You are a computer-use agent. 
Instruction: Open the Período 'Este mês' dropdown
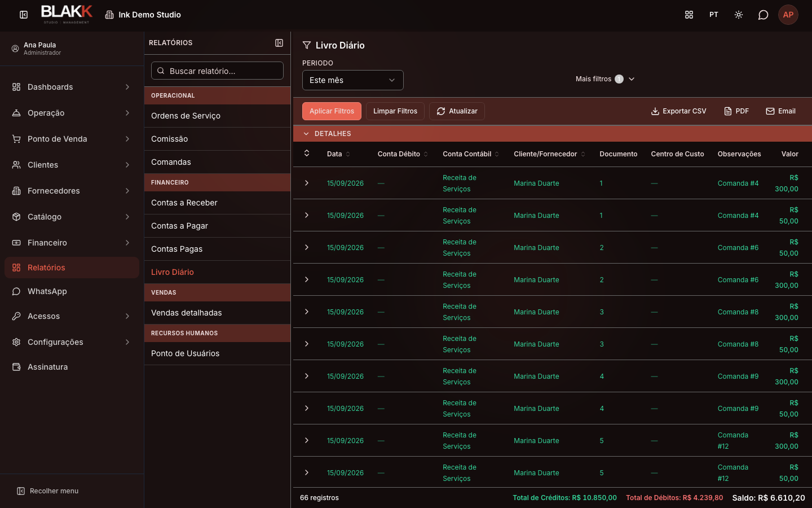(x=353, y=80)
